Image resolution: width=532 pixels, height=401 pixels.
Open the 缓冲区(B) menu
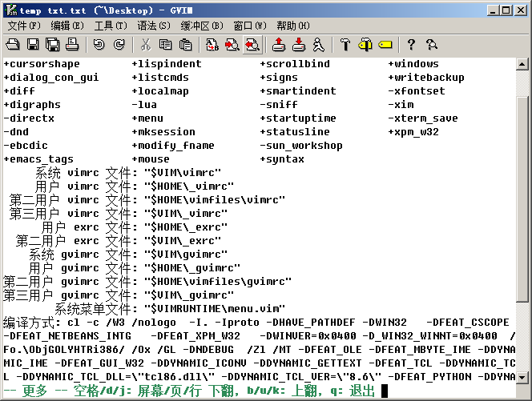[202, 26]
